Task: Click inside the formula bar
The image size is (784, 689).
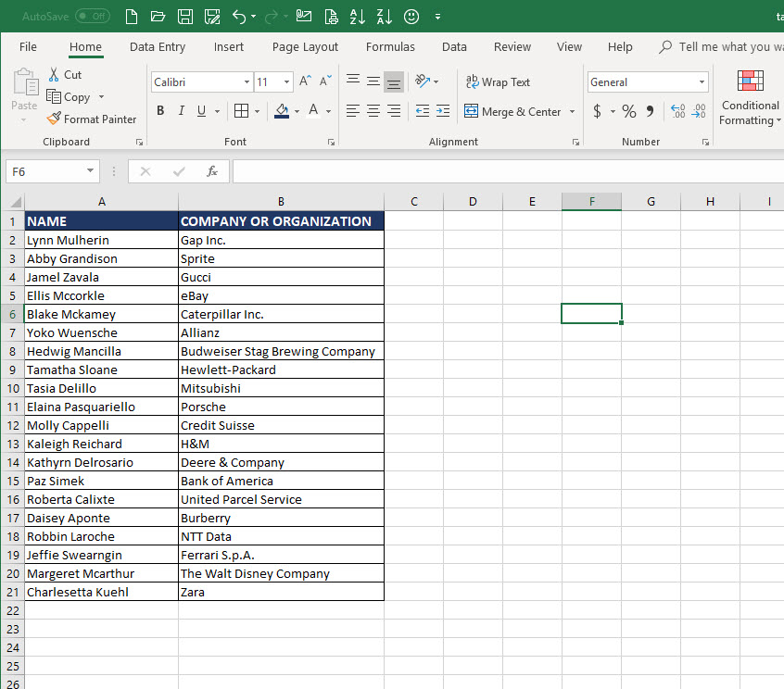Action: pyautogui.click(x=508, y=171)
